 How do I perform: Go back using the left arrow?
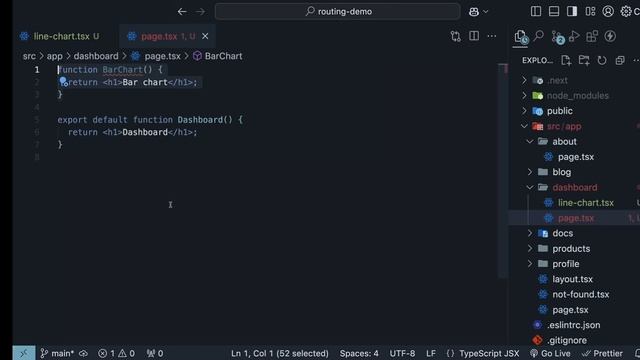(182, 12)
